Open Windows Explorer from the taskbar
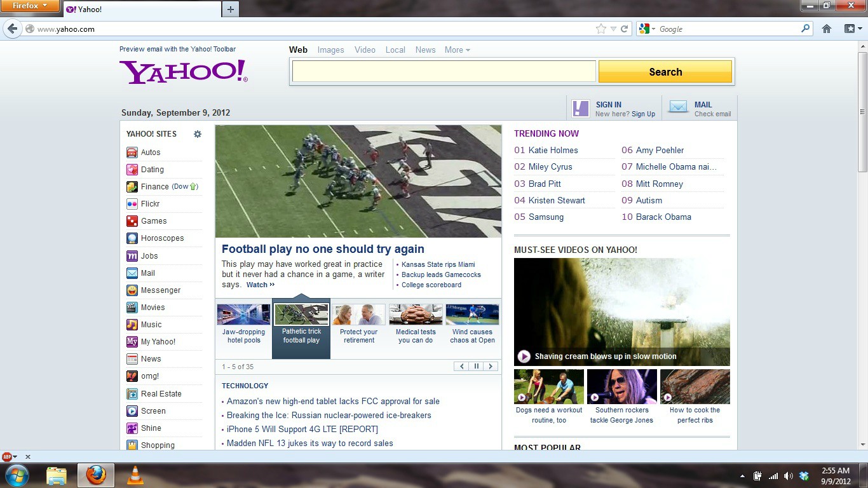This screenshot has width=868, height=488. (x=57, y=475)
